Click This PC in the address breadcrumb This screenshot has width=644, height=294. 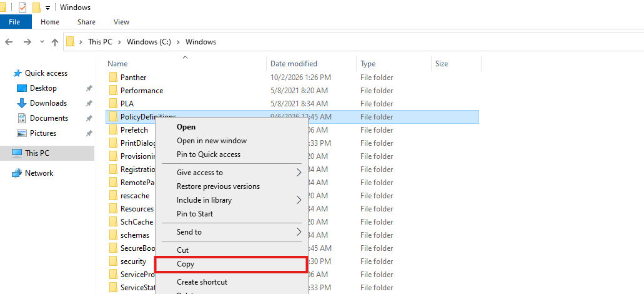point(100,41)
